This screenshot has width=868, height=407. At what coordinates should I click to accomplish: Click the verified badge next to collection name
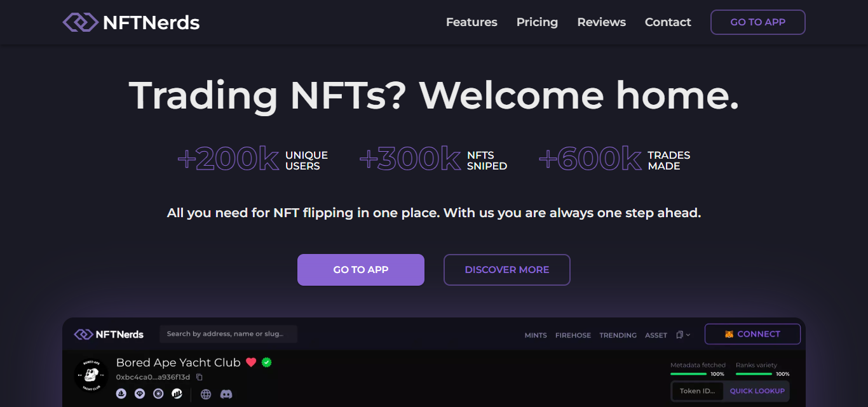click(x=266, y=362)
